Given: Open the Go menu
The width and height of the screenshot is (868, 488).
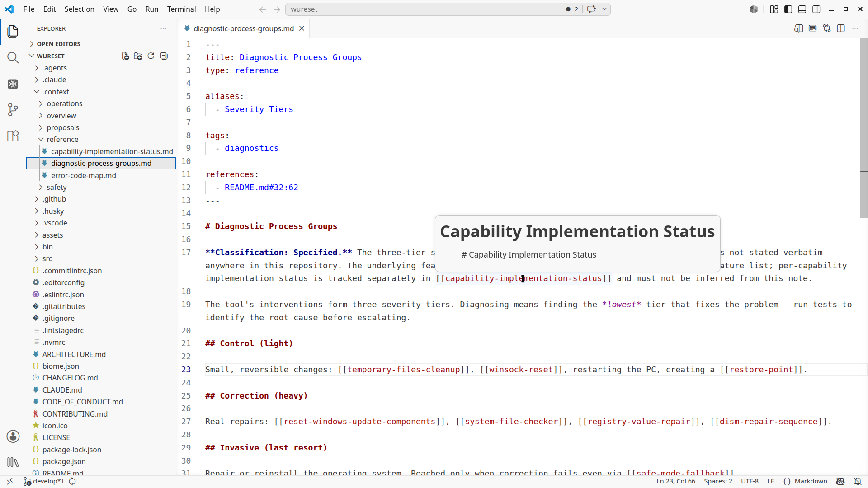Looking at the screenshot, I should pos(132,9).
